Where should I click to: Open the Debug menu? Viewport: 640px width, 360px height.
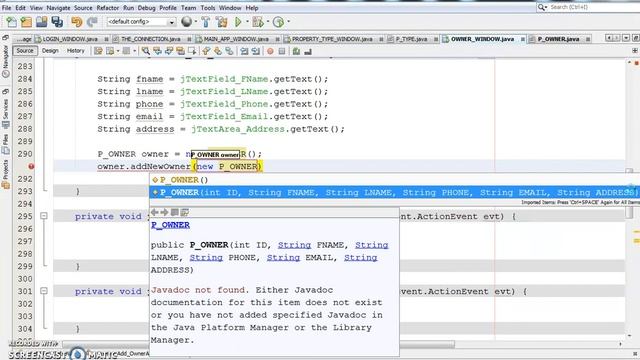pyautogui.click(x=146, y=8)
